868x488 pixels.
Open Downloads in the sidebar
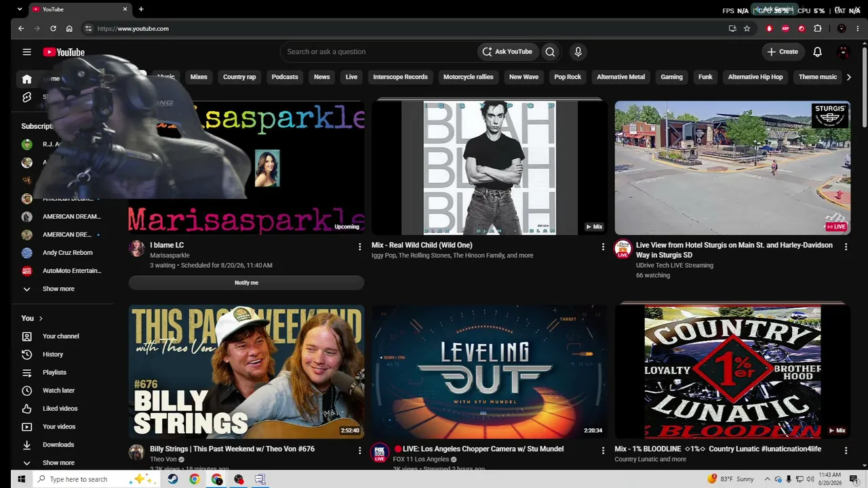point(58,445)
